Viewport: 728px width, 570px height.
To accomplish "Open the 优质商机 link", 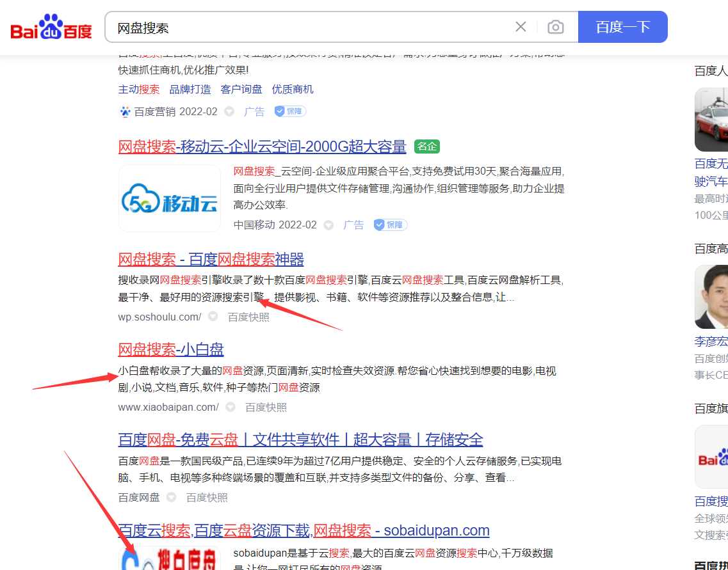I will point(293,89).
